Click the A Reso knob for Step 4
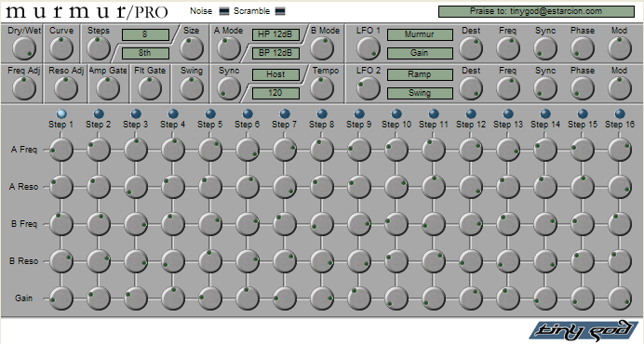The height and width of the screenshot is (344, 644). click(x=173, y=187)
